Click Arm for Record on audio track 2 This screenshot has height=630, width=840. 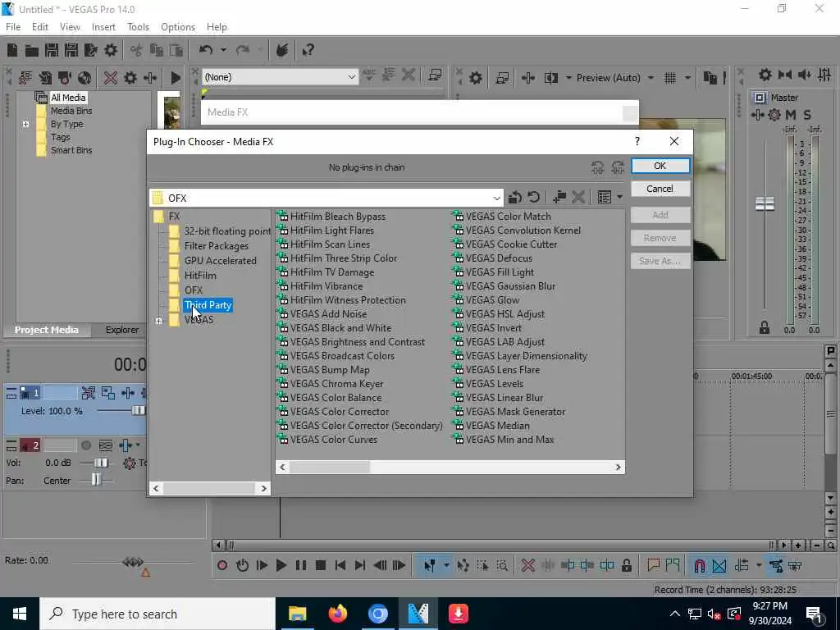(86, 445)
